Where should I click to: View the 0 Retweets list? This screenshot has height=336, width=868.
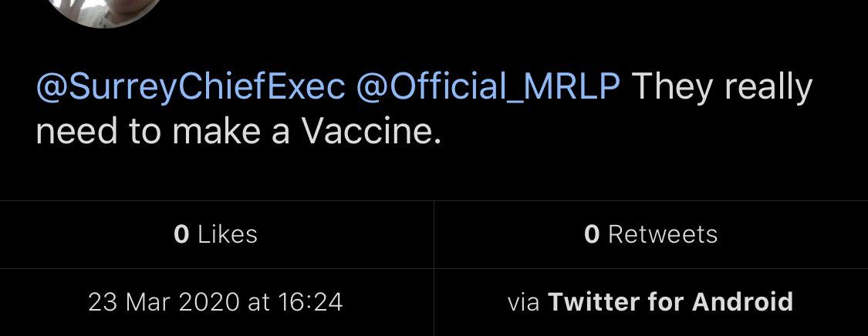[x=651, y=234]
